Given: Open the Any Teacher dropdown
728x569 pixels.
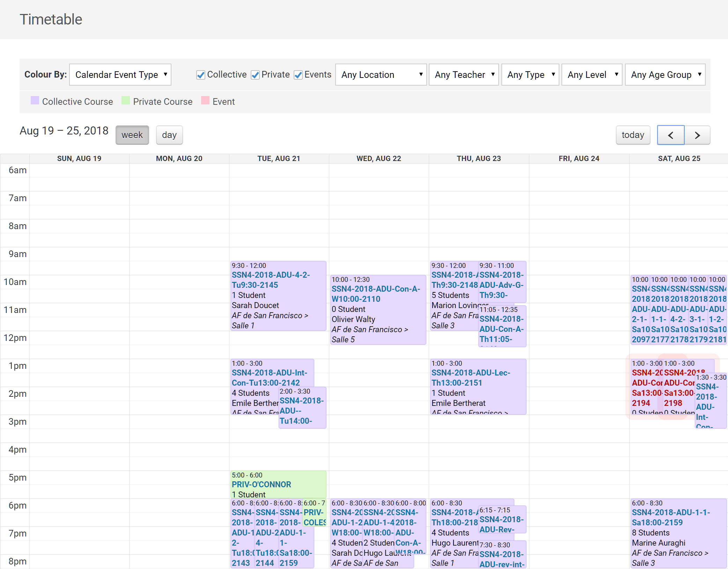Looking at the screenshot, I should [x=464, y=75].
